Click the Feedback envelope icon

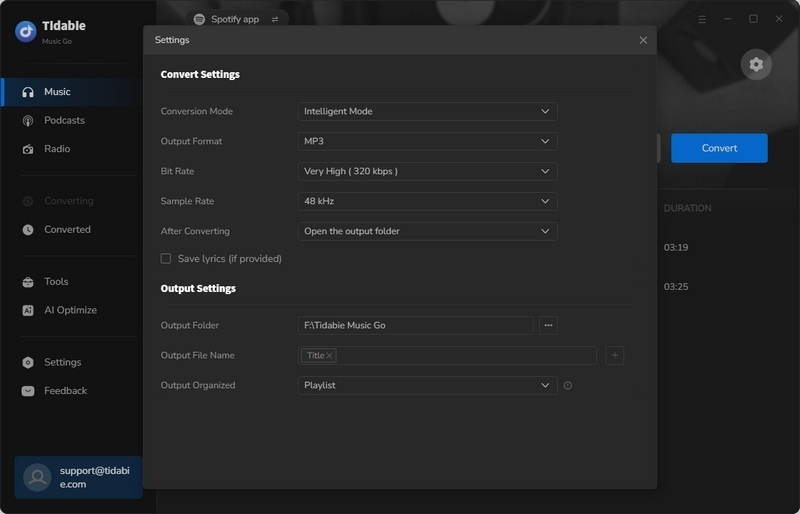[28, 391]
